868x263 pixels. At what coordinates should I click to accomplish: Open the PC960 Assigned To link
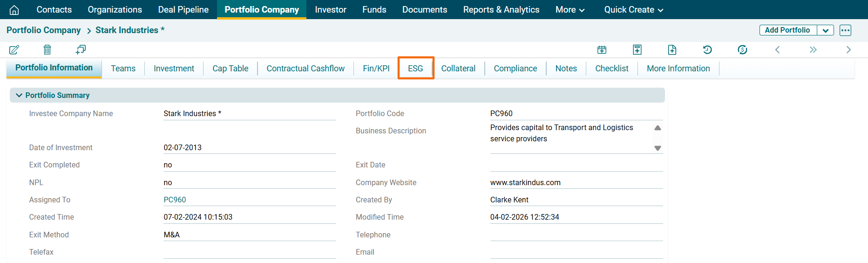click(175, 200)
